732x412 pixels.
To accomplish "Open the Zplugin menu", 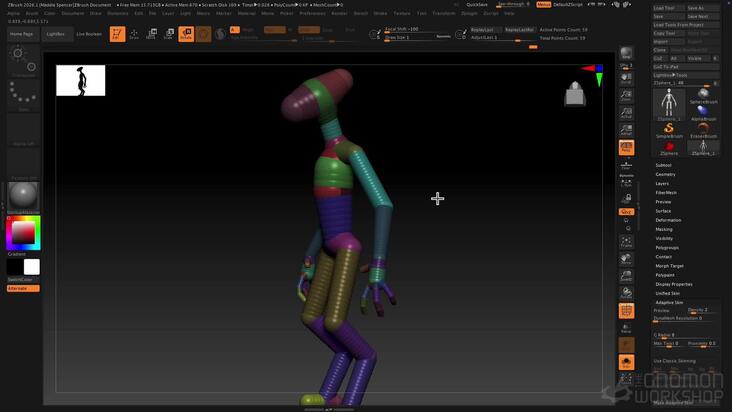I will point(469,14).
